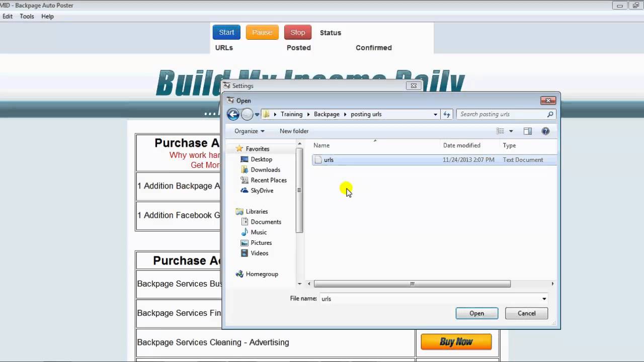This screenshot has height=362, width=644.
Task: Open the view options dropdown arrow
Action: (x=511, y=131)
